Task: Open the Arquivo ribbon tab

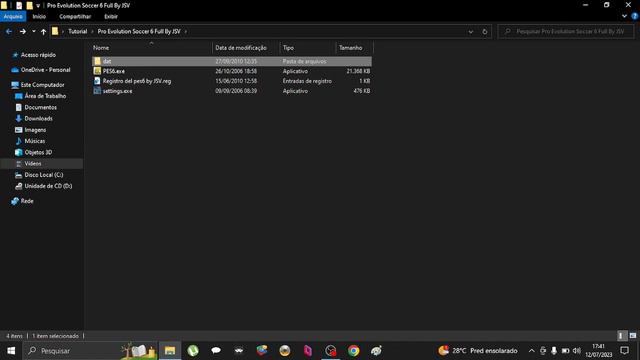Action: [x=13, y=16]
